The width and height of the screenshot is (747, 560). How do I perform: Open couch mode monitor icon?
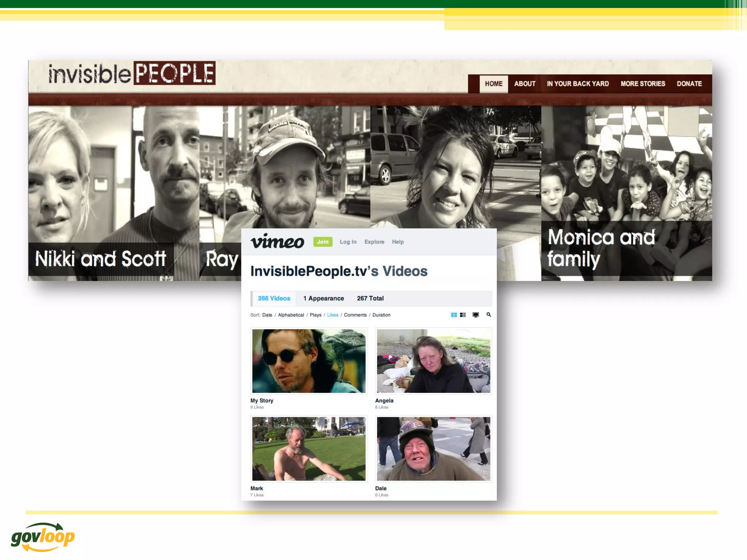[476, 315]
